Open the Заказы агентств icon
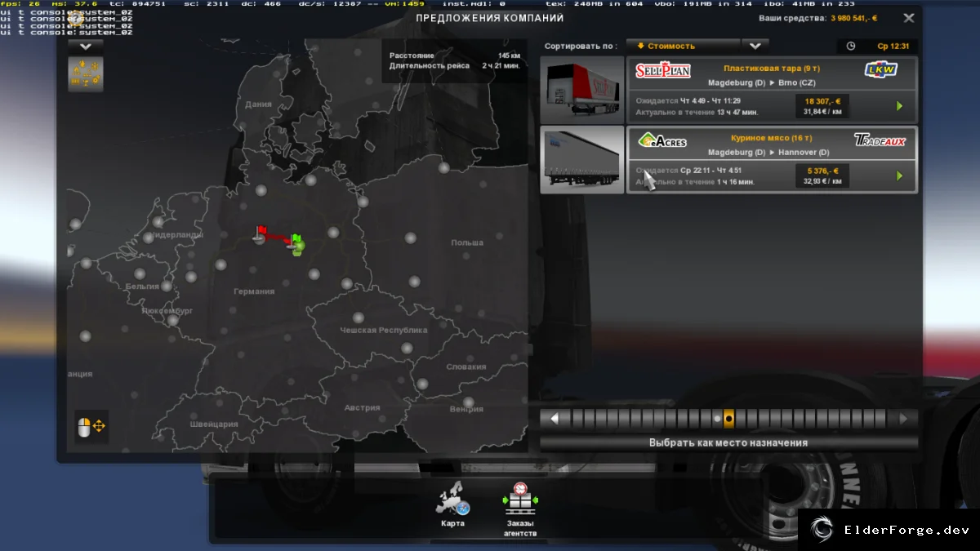The height and width of the screenshot is (551, 980). (x=520, y=500)
